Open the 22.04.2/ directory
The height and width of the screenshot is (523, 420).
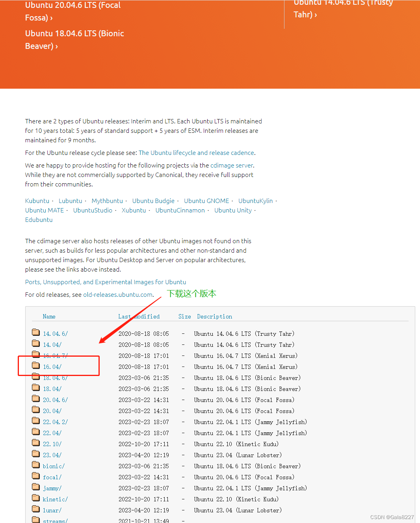point(55,422)
